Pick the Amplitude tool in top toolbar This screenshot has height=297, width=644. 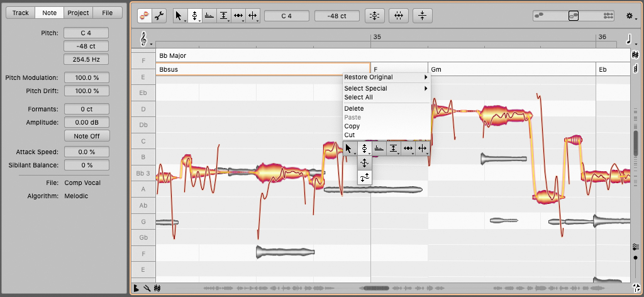coord(224,16)
